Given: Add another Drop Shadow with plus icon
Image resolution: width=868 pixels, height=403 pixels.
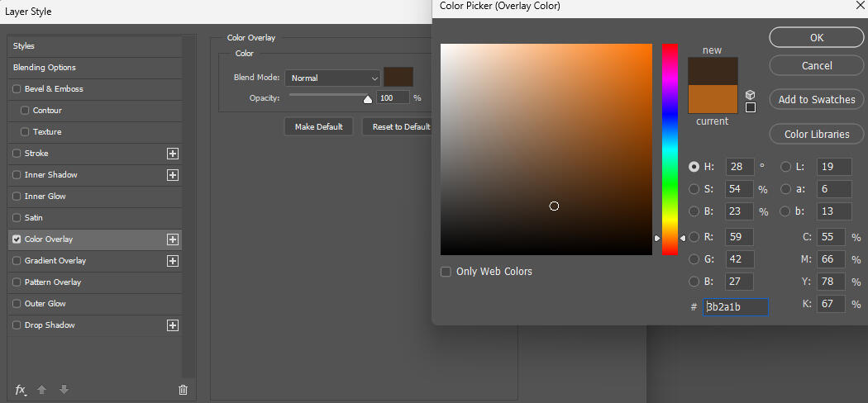Looking at the screenshot, I should pos(173,325).
